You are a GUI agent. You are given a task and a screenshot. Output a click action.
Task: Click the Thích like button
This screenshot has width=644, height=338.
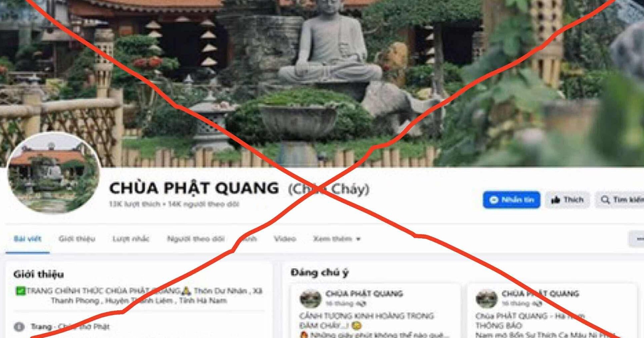point(567,200)
